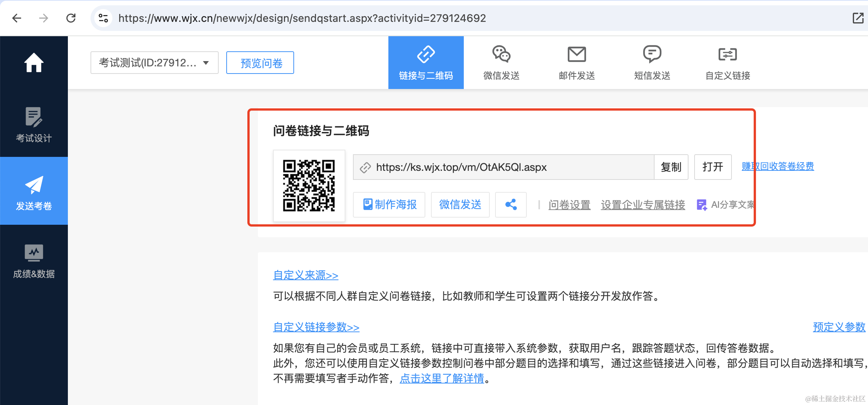Expand the 自定义链接参数>> section
Image resolution: width=868 pixels, height=405 pixels.
[x=316, y=327]
